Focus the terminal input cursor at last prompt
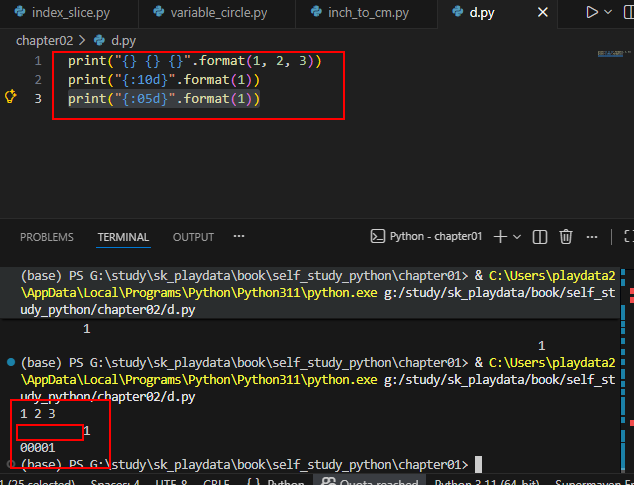This screenshot has height=485, width=634. pos(478,464)
